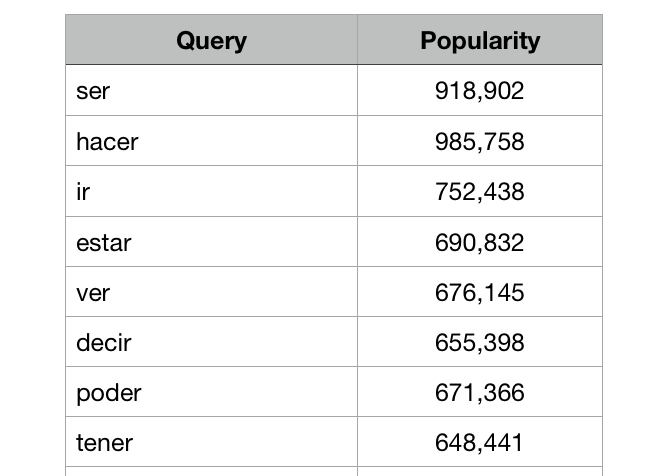Select the cell showing 671,366
The height and width of the screenshot is (476, 670).
tap(480, 392)
